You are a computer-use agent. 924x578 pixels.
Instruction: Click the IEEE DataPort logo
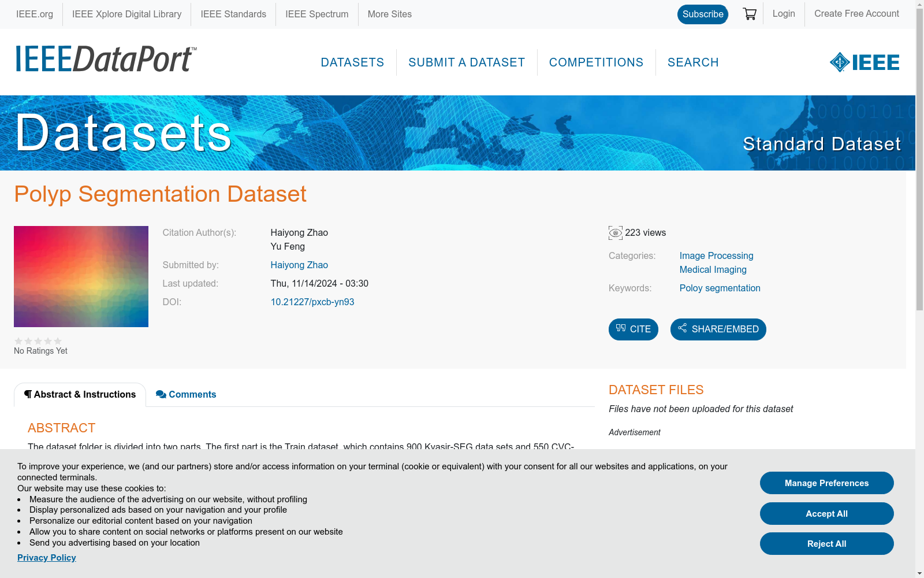point(106,59)
